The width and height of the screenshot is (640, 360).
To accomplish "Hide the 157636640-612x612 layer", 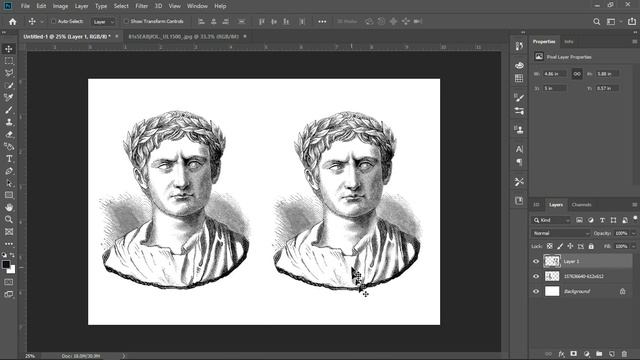I will pos(536,276).
